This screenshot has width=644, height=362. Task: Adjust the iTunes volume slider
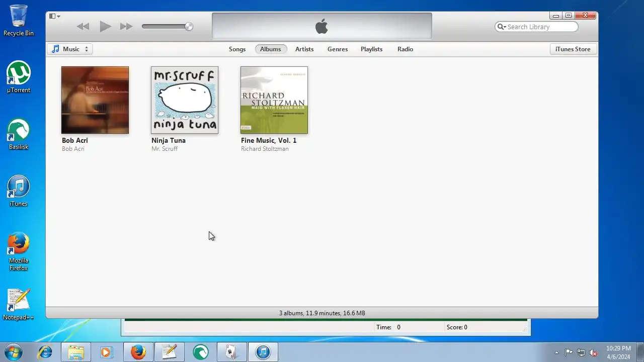pyautogui.click(x=167, y=27)
